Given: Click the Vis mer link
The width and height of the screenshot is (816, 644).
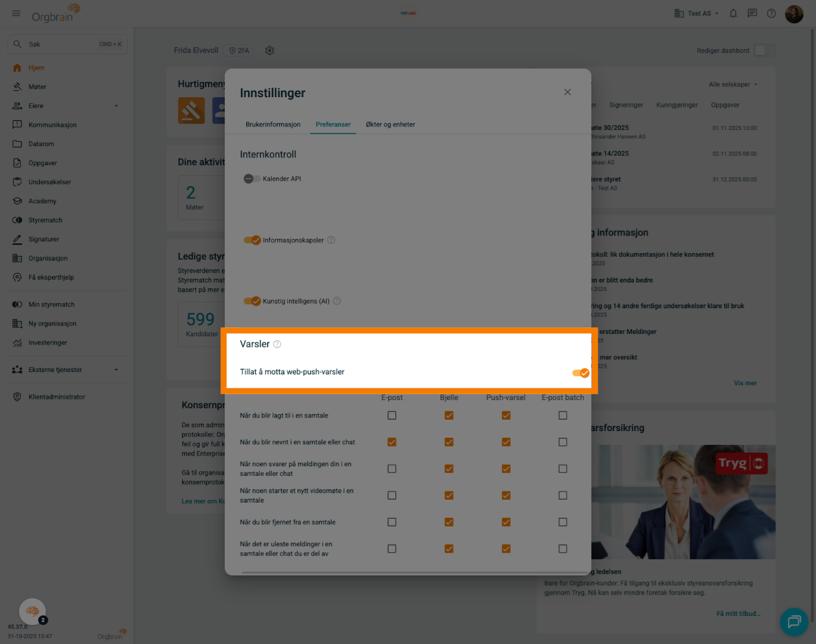Looking at the screenshot, I should [x=745, y=383].
